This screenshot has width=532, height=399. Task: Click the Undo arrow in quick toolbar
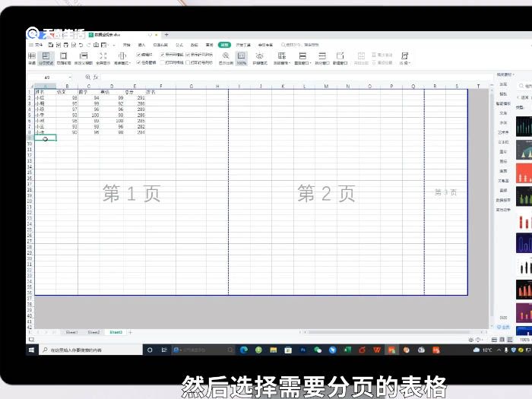pyautogui.click(x=81, y=45)
